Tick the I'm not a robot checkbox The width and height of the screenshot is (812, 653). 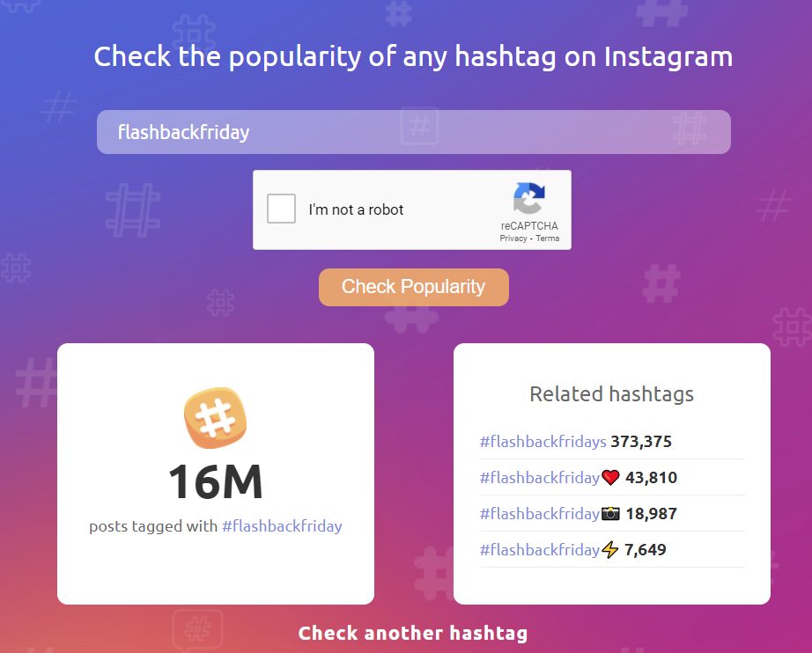pyautogui.click(x=281, y=209)
